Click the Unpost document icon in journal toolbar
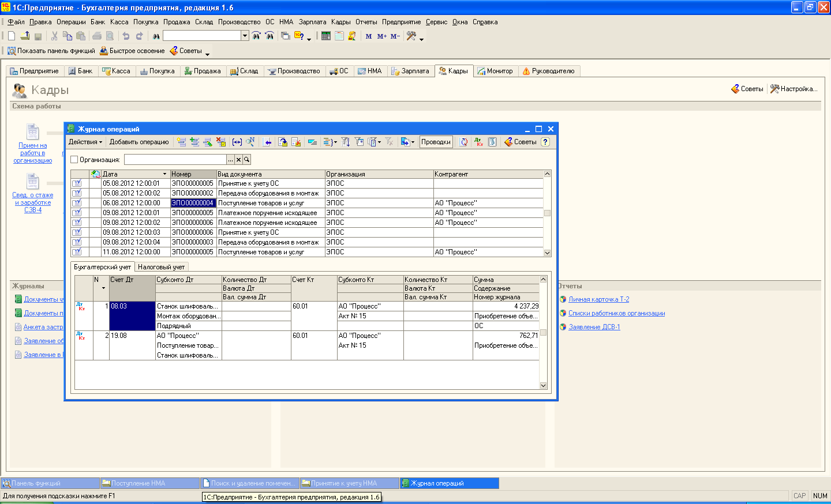 pos(296,142)
